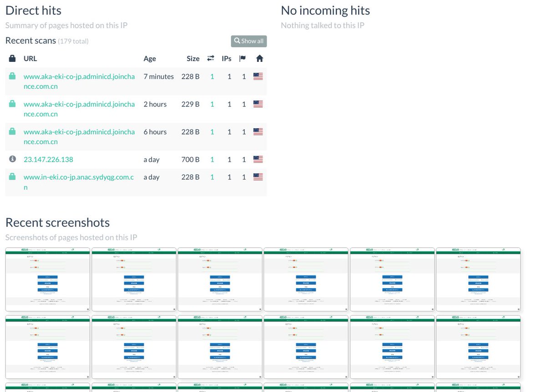
Task: Open the sixth screenshot thumbnail in the top row
Action: (x=478, y=280)
